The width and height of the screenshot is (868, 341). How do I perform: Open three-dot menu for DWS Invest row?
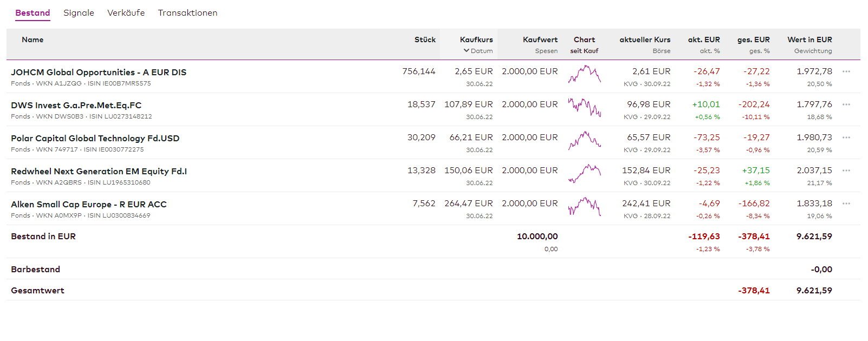(846, 104)
